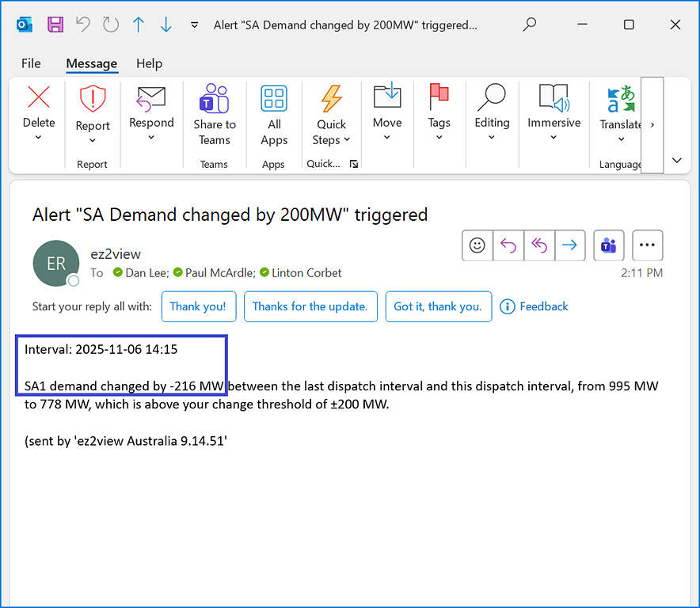The height and width of the screenshot is (608, 700).
Task: Open the search magnifier in title bar
Action: 530,25
